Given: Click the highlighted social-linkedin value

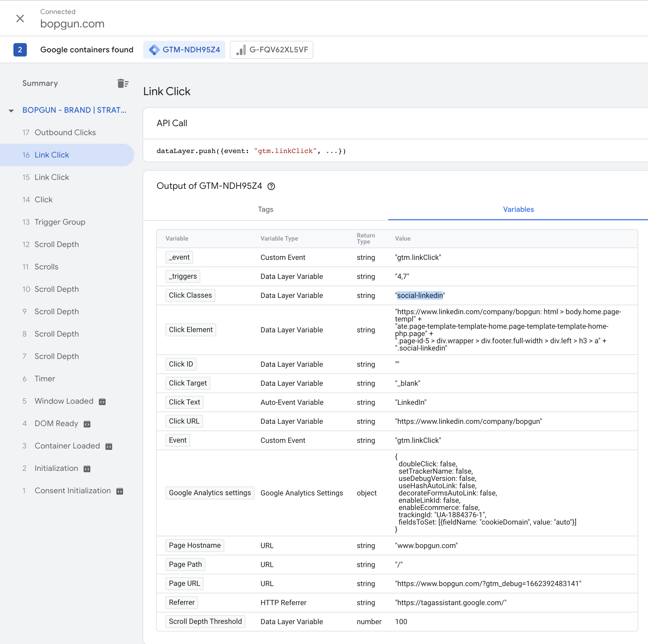Looking at the screenshot, I should 420,296.
